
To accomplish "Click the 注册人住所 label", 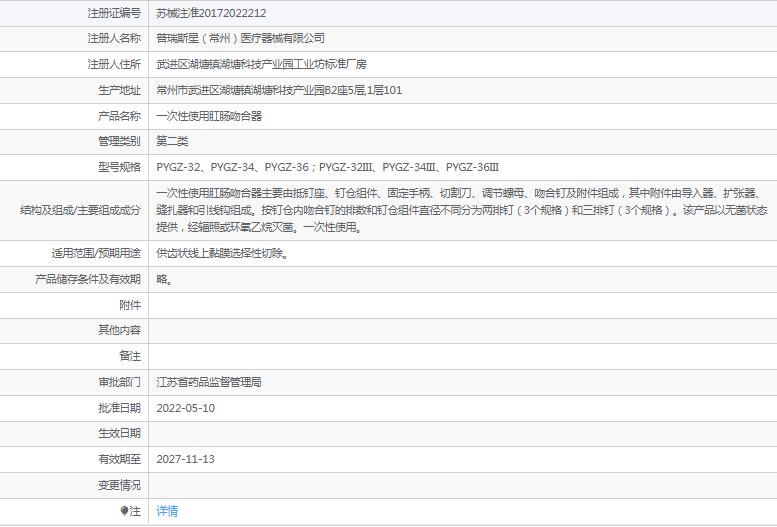I will (114, 64).
